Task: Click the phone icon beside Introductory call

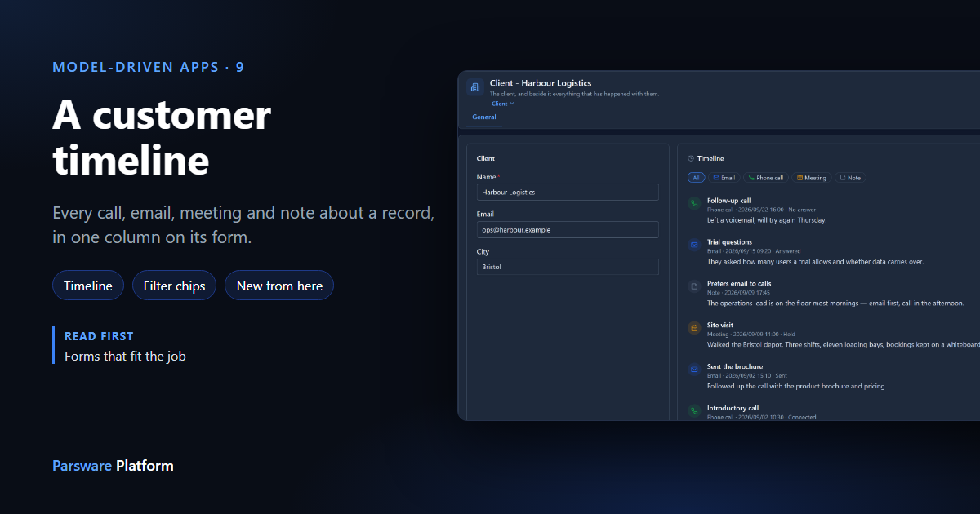Action: coord(694,411)
